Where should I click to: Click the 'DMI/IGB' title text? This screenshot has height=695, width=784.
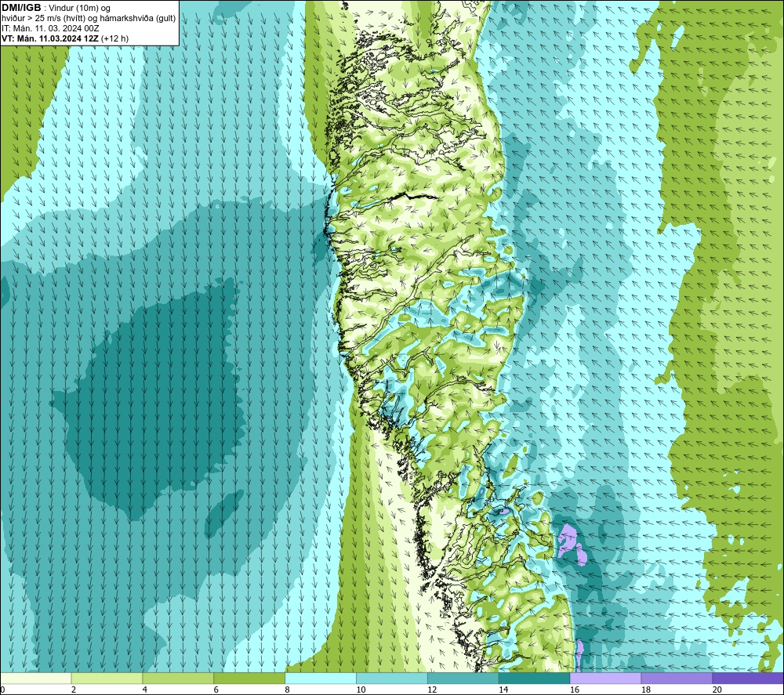pyautogui.click(x=21, y=8)
